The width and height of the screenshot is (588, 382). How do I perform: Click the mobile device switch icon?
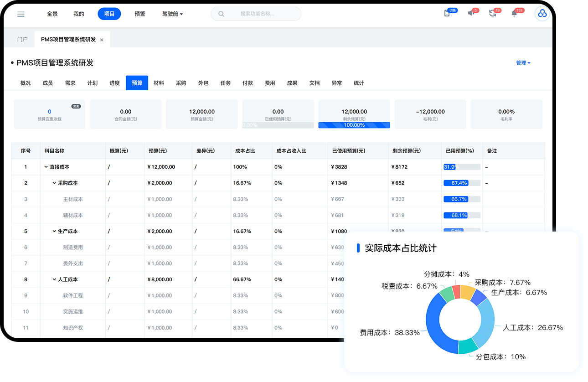tap(447, 13)
